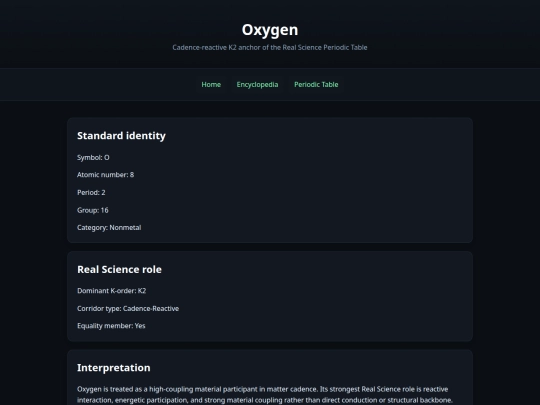Click the 'Category: Nonmetal' line
The image size is (540, 405).
(109, 228)
